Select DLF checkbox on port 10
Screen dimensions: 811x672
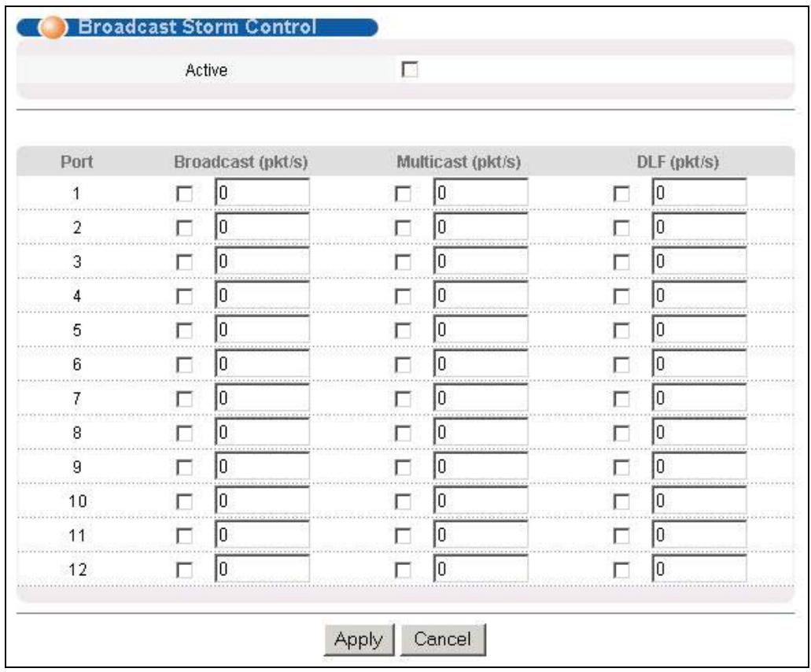(621, 501)
